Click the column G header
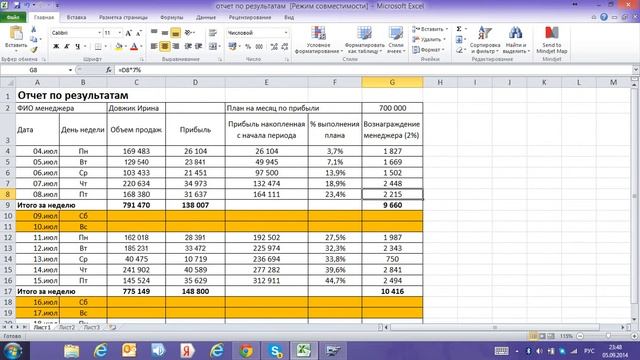This screenshot has height=360, width=640. tap(392, 82)
